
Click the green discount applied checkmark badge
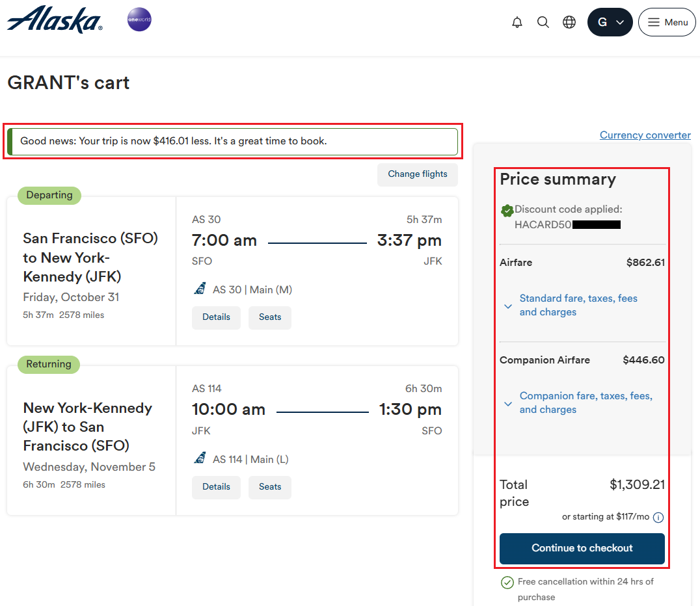[507, 210]
